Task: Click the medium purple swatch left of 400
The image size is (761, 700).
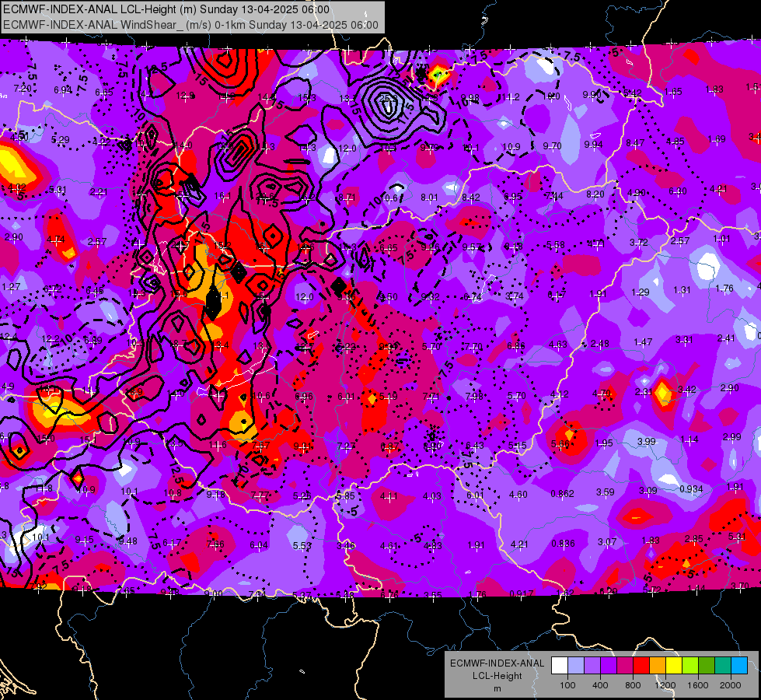Action: pos(592,666)
